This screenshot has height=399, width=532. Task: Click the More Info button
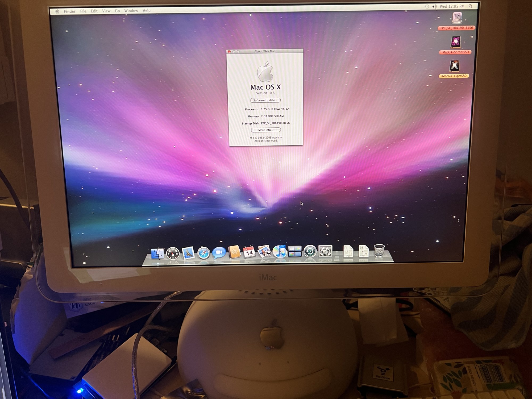tap(266, 130)
